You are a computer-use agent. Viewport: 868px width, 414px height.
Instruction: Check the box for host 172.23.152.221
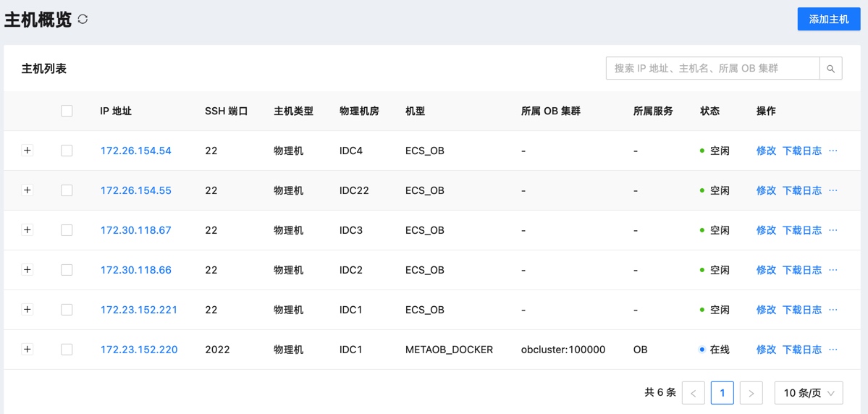pyautogui.click(x=67, y=310)
